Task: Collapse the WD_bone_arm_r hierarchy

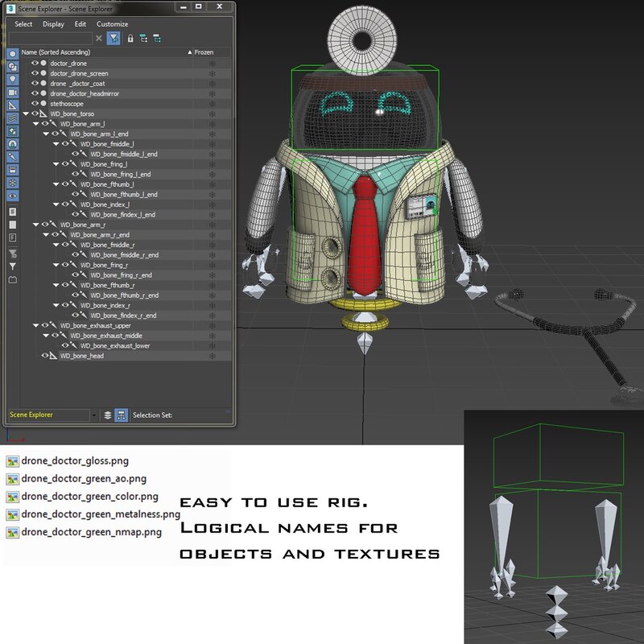Action: [35, 225]
